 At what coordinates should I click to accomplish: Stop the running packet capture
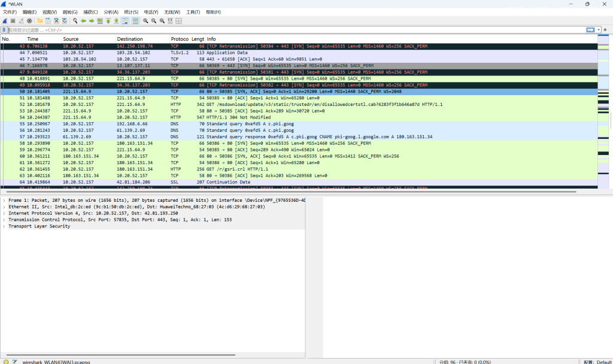click(x=13, y=21)
